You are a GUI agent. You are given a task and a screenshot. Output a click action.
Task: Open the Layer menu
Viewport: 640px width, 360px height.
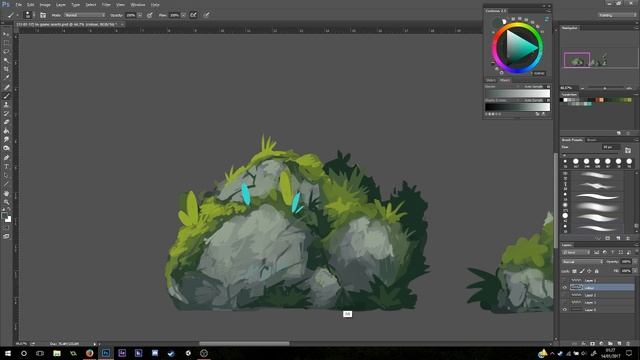(60, 5)
